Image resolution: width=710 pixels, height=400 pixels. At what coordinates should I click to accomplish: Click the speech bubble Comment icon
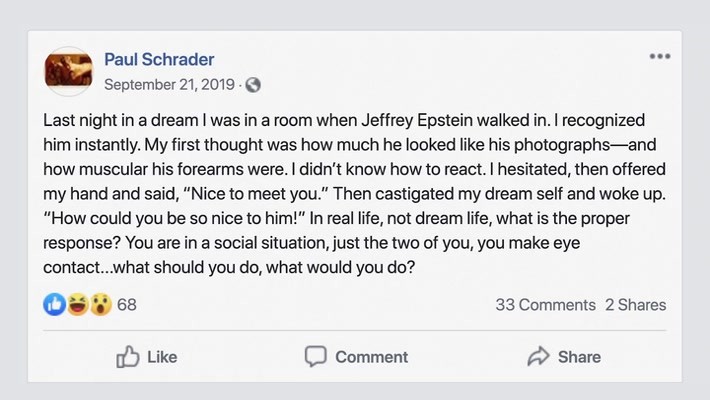pos(316,356)
